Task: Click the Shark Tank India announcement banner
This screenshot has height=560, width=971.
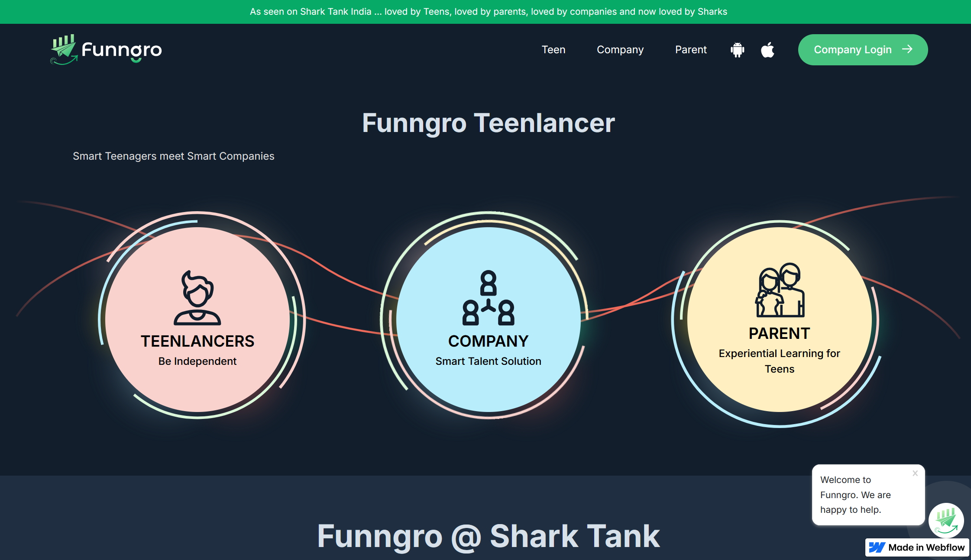Action: (485, 12)
